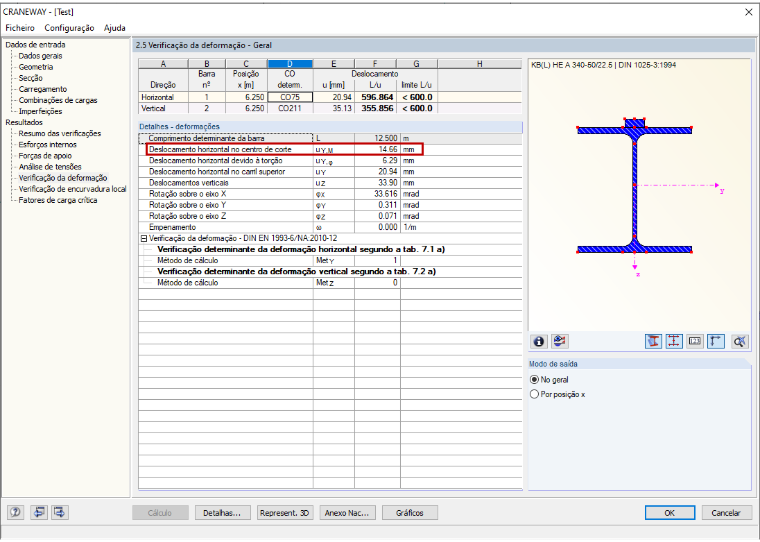Open the Ajuda menu
This screenshot has width=760, height=542.
click(114, 28)
